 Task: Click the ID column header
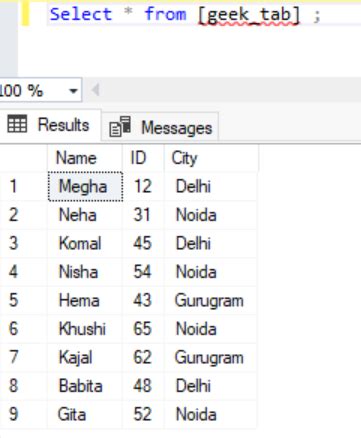coord(143,158)
